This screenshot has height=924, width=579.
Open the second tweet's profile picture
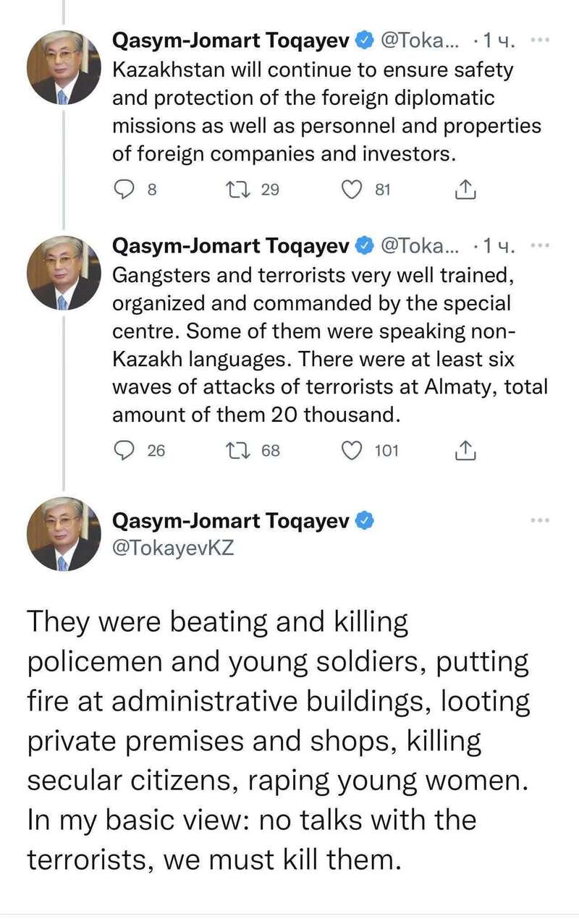click(x=64, y=272)
